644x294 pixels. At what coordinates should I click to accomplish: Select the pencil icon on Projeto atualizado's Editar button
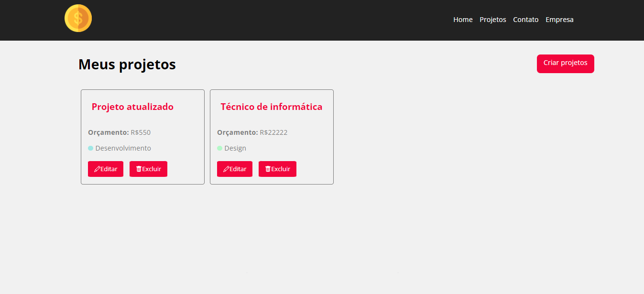(98, 169)
